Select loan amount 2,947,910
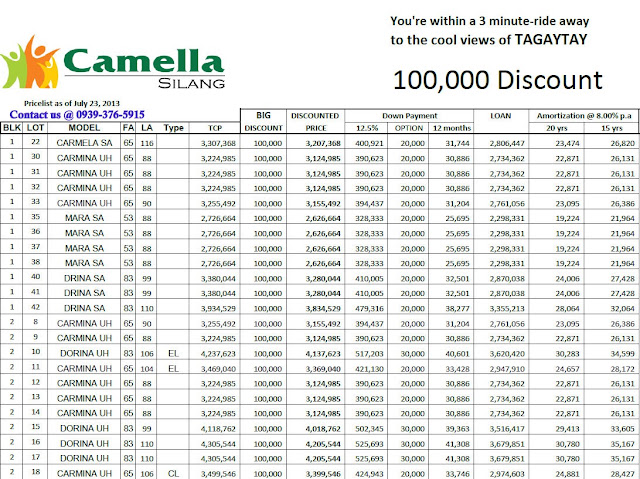 507,369
